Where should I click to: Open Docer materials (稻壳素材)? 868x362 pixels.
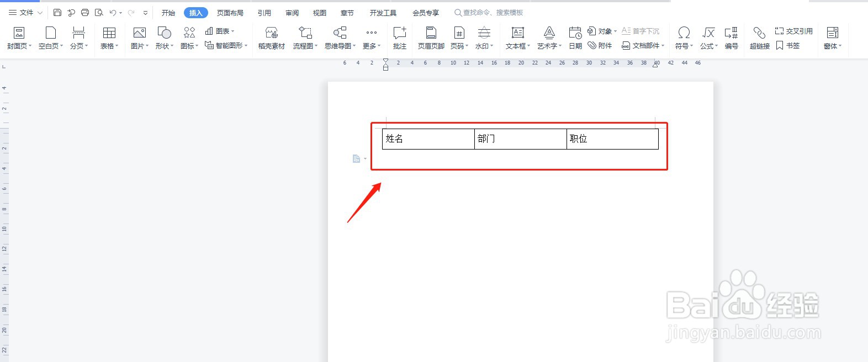click(x=272, y=38)
